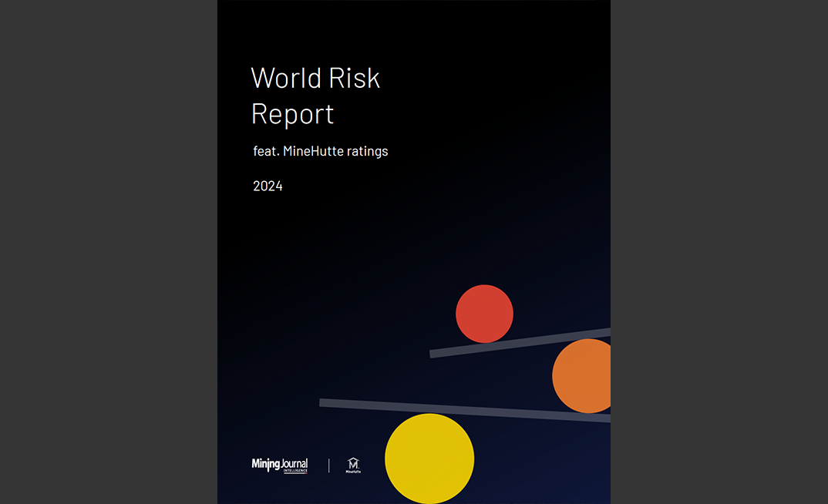Click the red circle graphic
828x504 pixels.
484,314
